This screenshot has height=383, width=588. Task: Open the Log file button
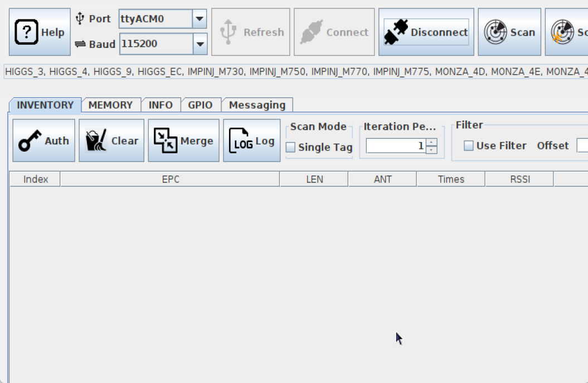251,140
